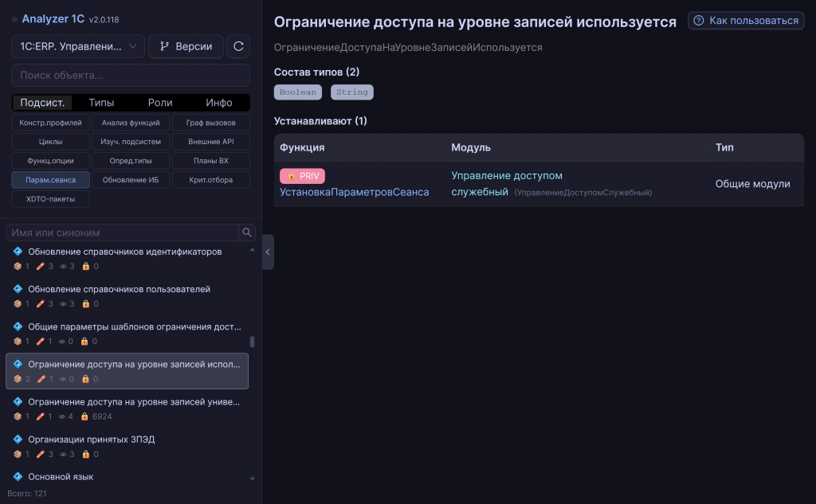Click eye icon under Организации принятых ЗПЭД
The width and height of the screenshot is (816, 504).
(63, 454)
